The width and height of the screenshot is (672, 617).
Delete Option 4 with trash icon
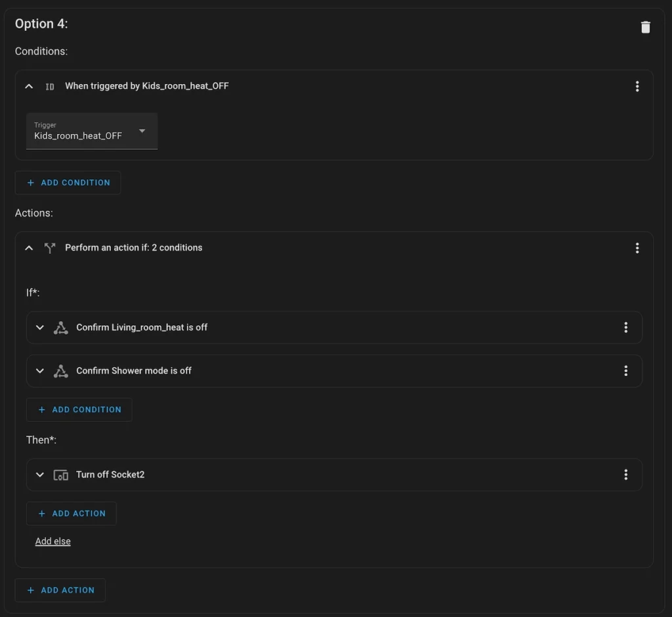[645, 27]
